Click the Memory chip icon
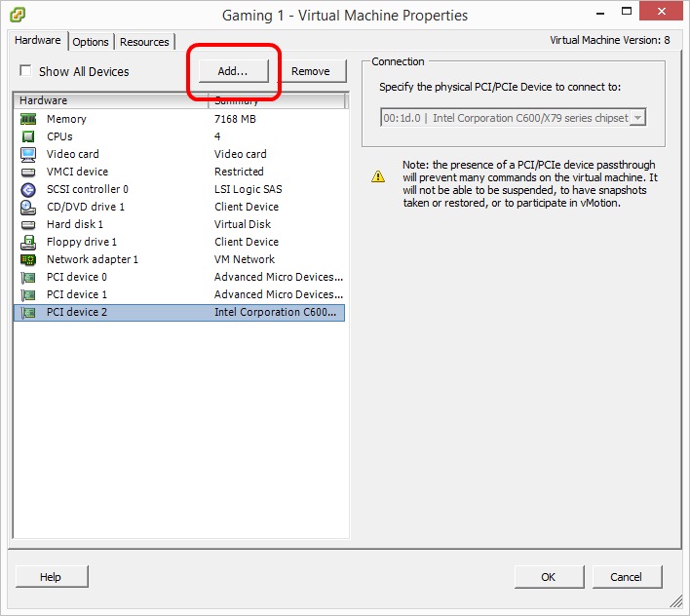 (x=28, y=119)
